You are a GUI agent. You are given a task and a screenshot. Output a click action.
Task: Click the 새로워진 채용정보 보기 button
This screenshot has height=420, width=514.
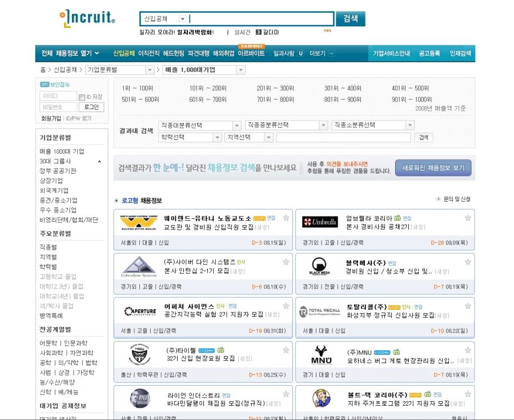(433, 167)
